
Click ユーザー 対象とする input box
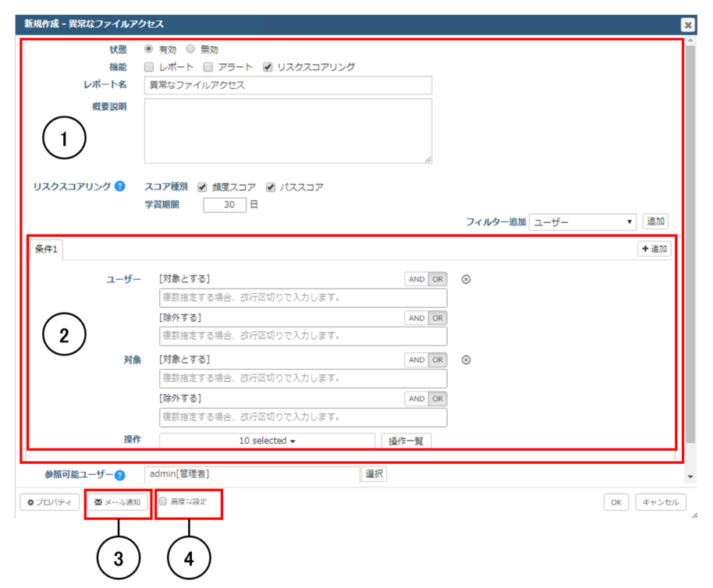(303, 298)
